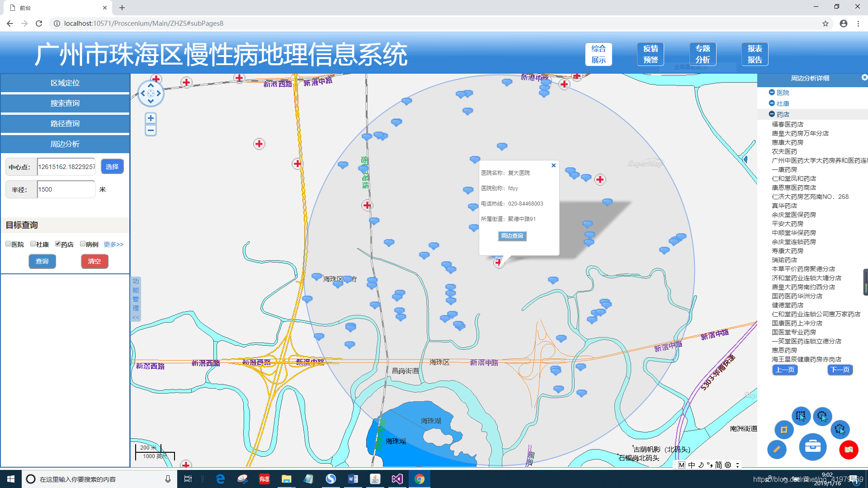Open the 路径查询 sidebar section
The image size is (868, 488).
pos(65,123)
